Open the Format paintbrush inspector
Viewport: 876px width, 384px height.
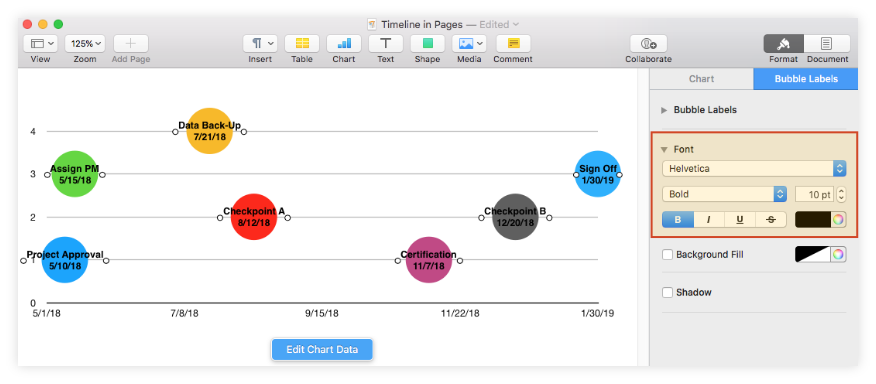(784, 44)
